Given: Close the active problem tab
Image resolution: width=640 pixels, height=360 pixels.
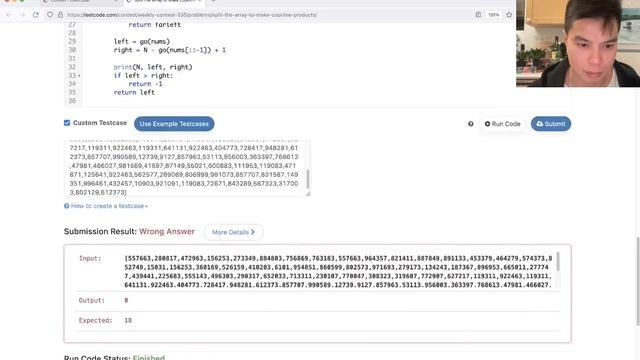Looking at the screenshot, I should 200,1.
